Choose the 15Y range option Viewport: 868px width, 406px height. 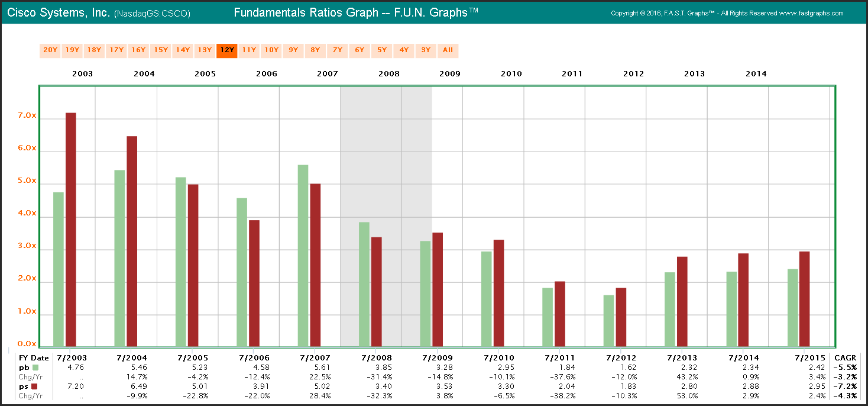pos(161,50)
